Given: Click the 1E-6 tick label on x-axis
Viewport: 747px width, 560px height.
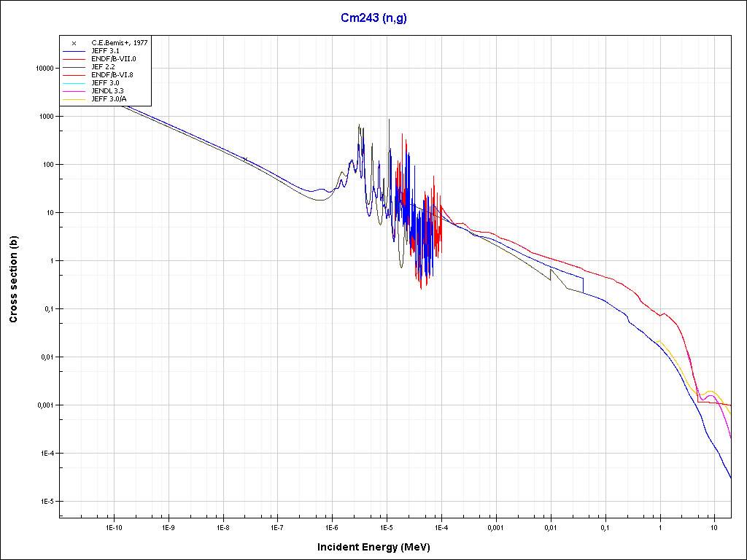Looking at the screenshot, I should (x=332, y=526).
